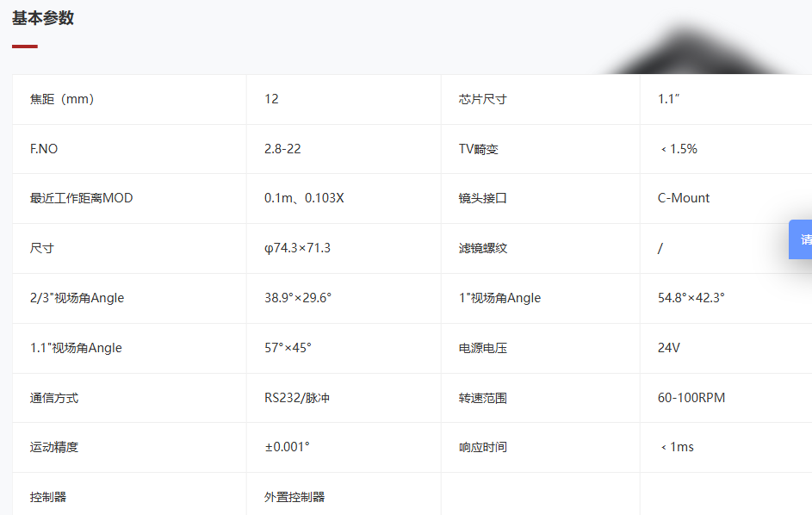Select the 基本参数 heading

pyautogui.click(x=43, y=18)
